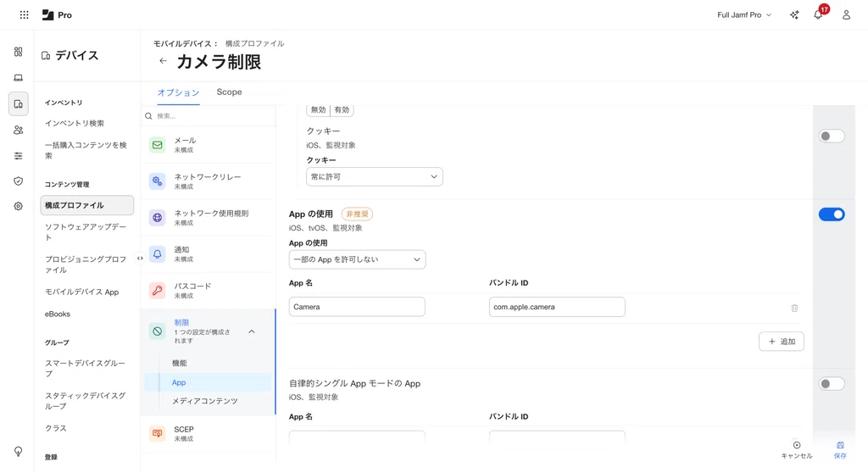Click the Camera App 名 field
This screenshot has height=473, width=868.
(x=357, y=307)
